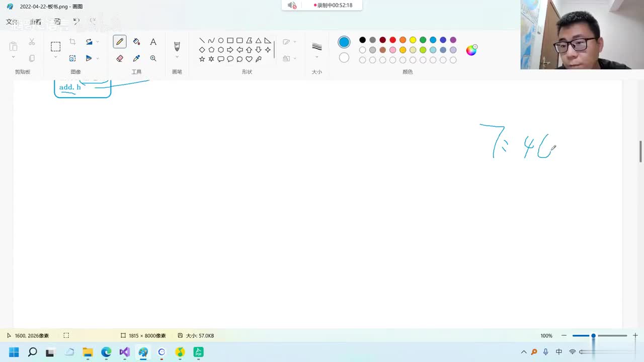Screen dimensions: 644x362
Task: Click the Flip image icon
Action: (89, 58)
